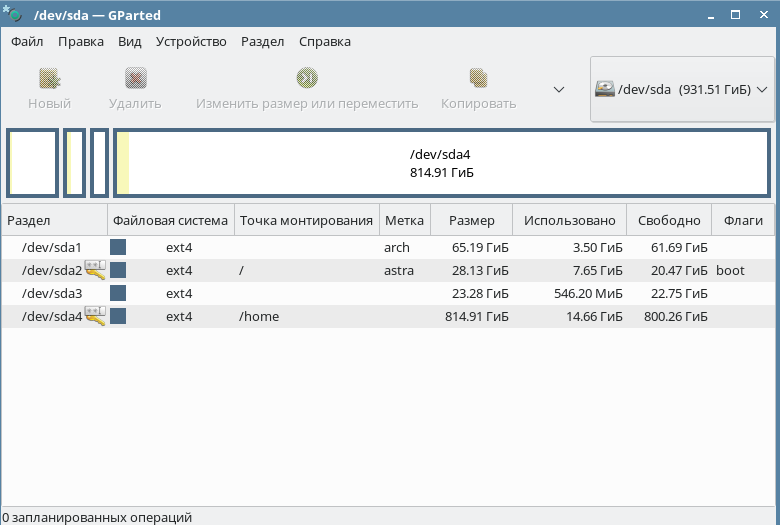This screenshot has height=525, width=780.
Task: Click the 20.47 ГиБ free cell
Action: coord(679,270)
